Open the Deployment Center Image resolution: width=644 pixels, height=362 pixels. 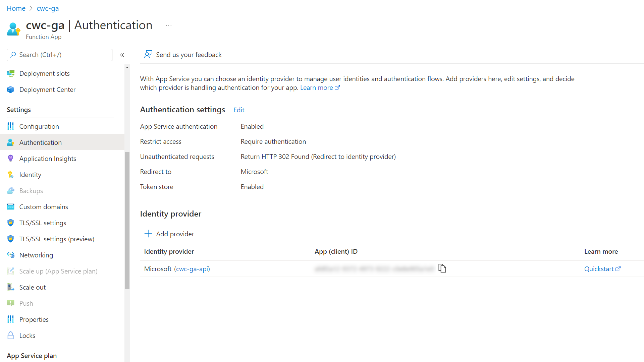tap(47, 89)
